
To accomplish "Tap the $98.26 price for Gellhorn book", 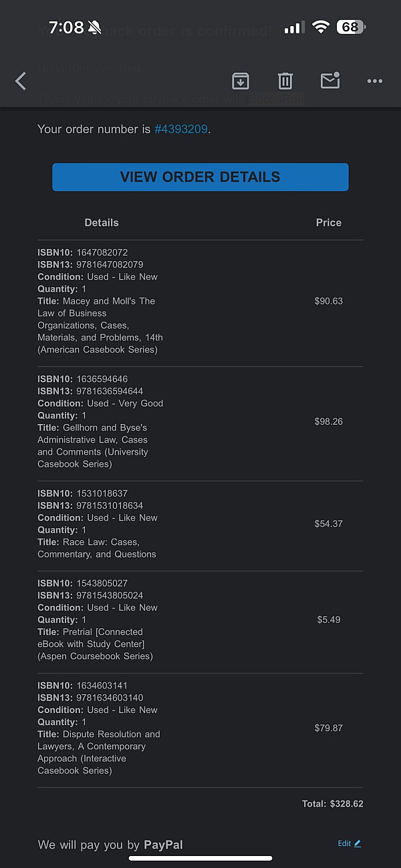I will tap(329, 421).
